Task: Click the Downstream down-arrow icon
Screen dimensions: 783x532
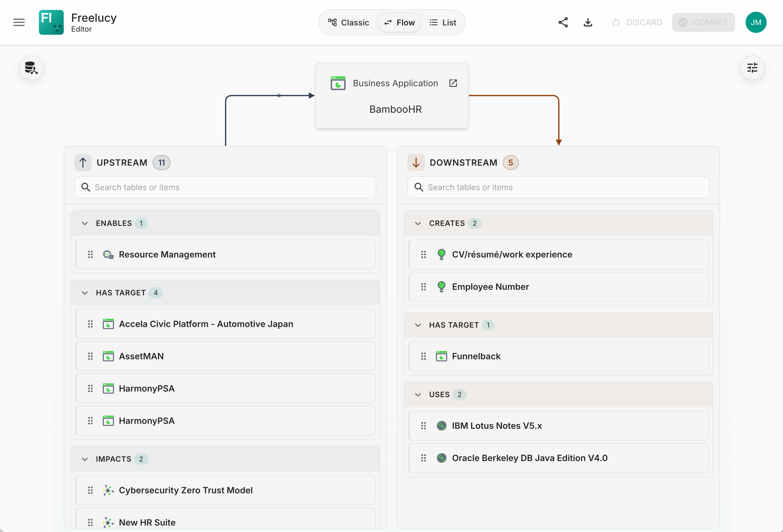Action: (x=416, y=163)
